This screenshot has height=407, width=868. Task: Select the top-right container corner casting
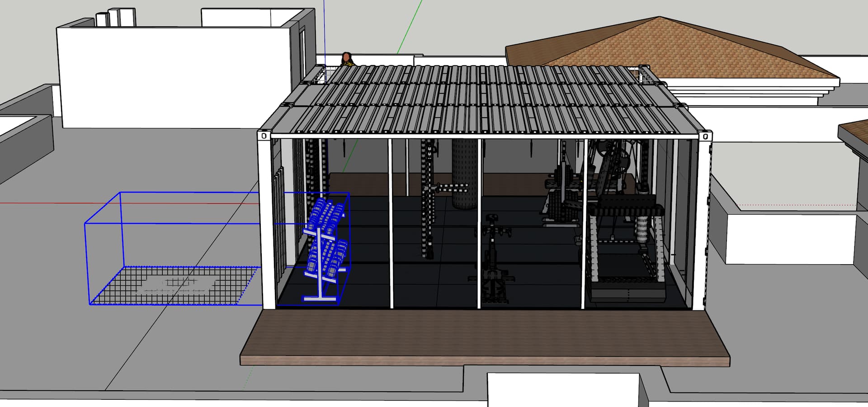(x=705, y=136)
